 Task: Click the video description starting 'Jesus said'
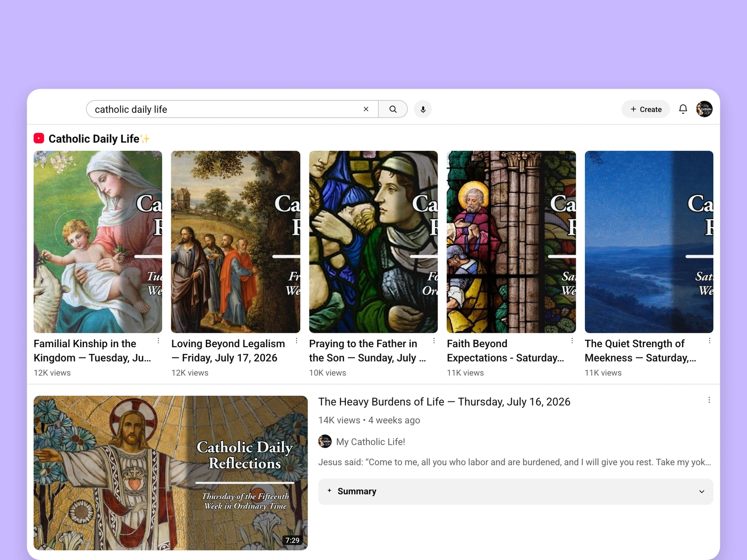(514, 462)
